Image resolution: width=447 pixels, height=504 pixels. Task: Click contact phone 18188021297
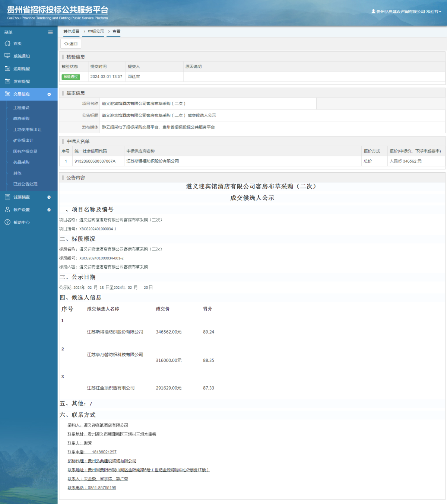104,452
